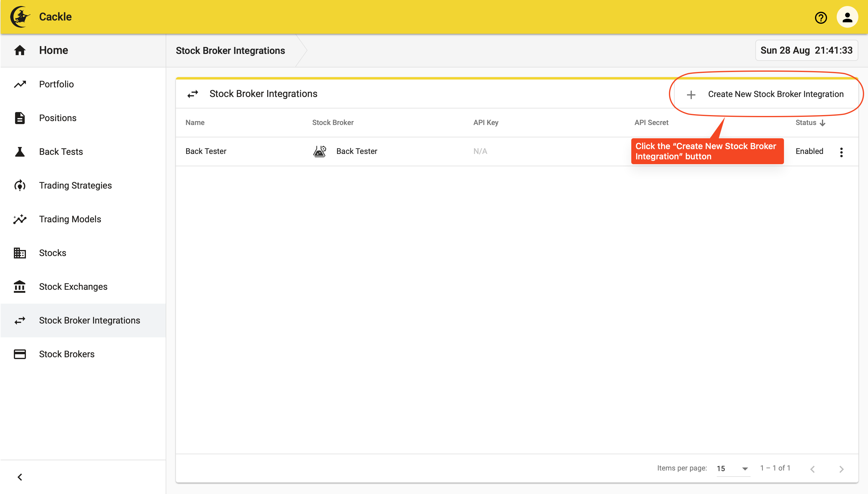The width and height of the screenshot is (868, 494).
Task: Open the Back Tester row three-dot menu
Action: pyautogui.click(x=841, y=152)
